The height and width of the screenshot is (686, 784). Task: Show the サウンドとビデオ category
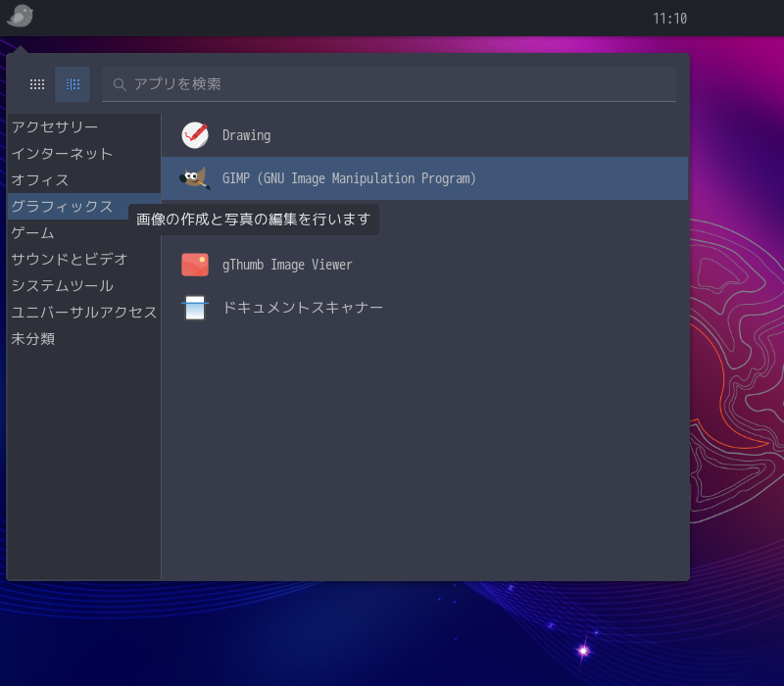pyautogui.click(x=84, y=259)
